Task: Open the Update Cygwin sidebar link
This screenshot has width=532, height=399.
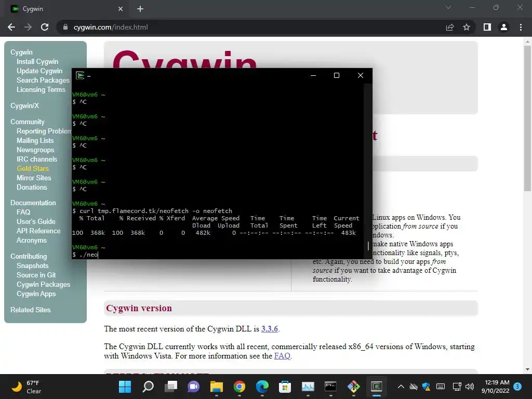Action: (x=39, y=71)
